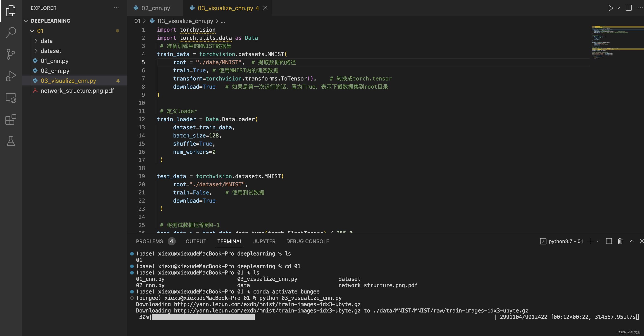Expand the dataset folder in explorer
This screenshot has width=644, height=336.
(51, 51)
